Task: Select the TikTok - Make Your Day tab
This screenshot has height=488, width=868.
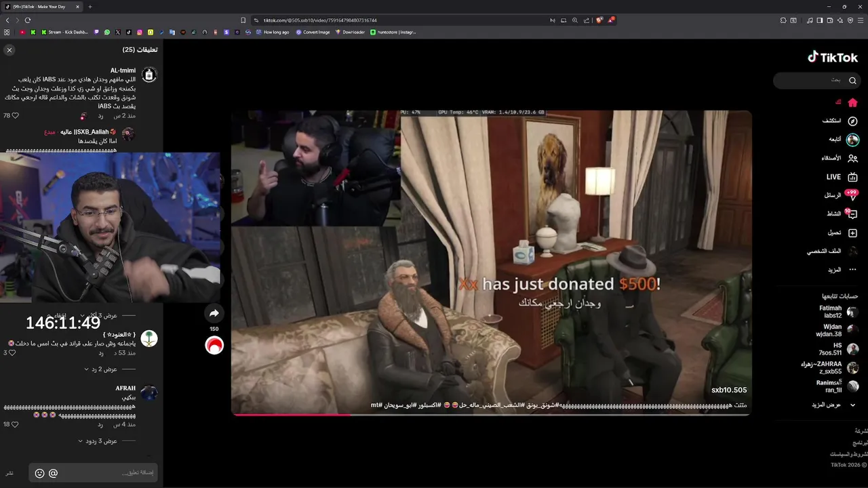Action: (42, 7)
